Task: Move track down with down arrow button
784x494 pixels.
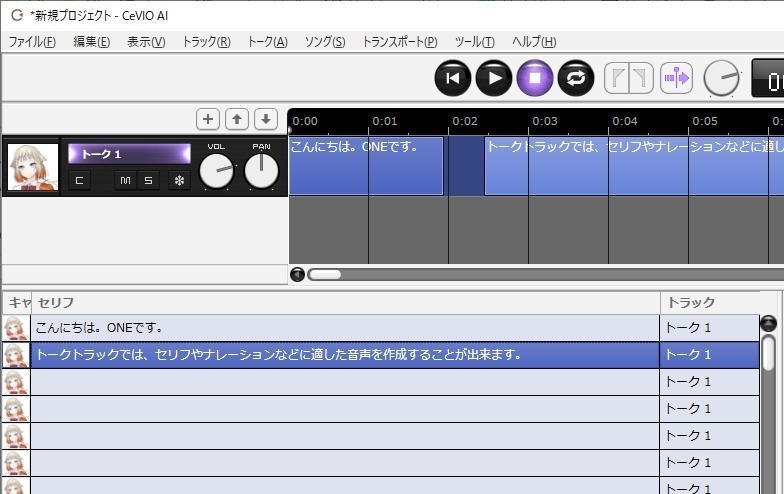Action: [266, 120]
